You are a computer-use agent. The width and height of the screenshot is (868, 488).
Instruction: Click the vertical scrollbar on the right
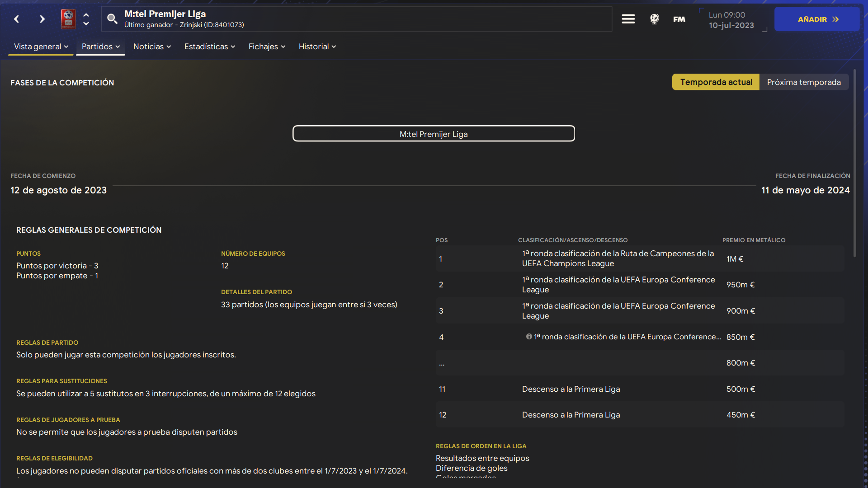pos(854,163)
